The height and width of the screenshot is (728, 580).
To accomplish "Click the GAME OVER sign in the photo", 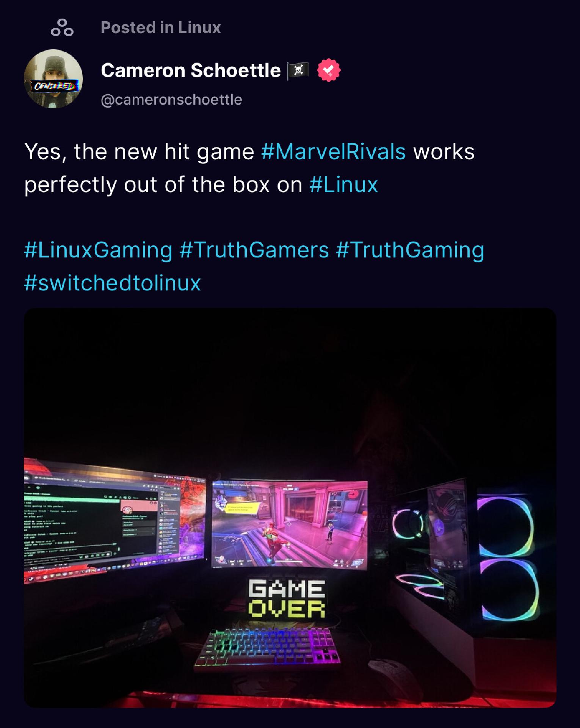I will coord(287,599).
